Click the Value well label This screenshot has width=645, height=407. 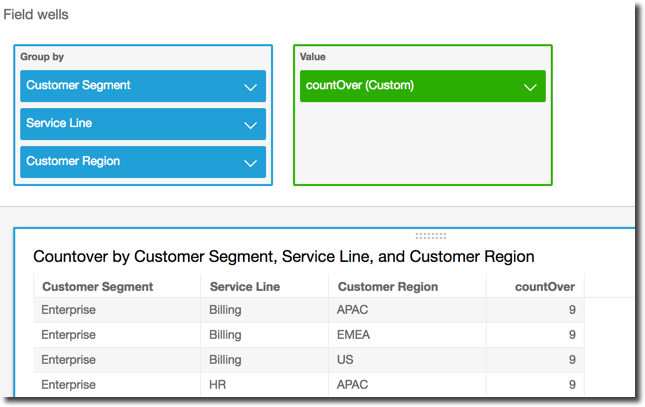312,57
